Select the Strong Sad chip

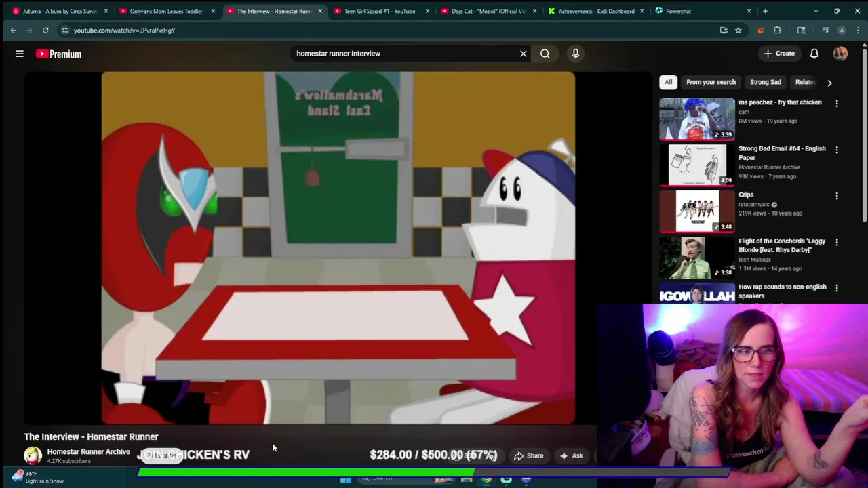pos(766,82)
